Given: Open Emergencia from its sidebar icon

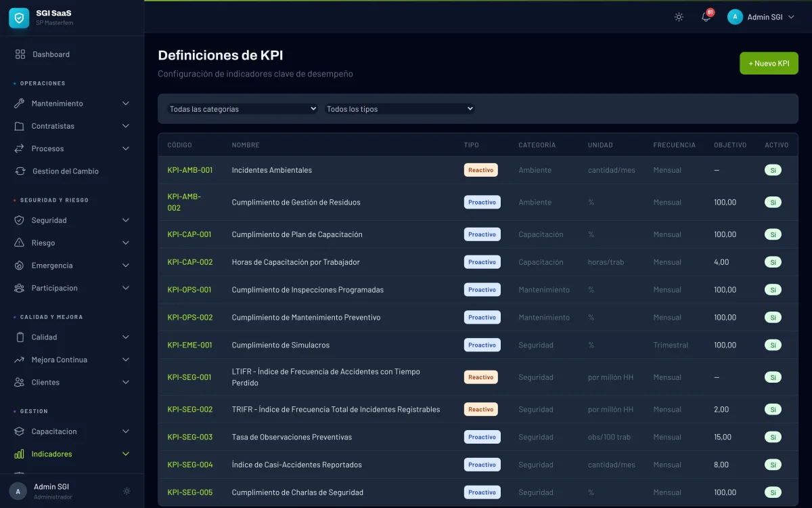Looking at the screenshot, I should click(x=19, y=265).
